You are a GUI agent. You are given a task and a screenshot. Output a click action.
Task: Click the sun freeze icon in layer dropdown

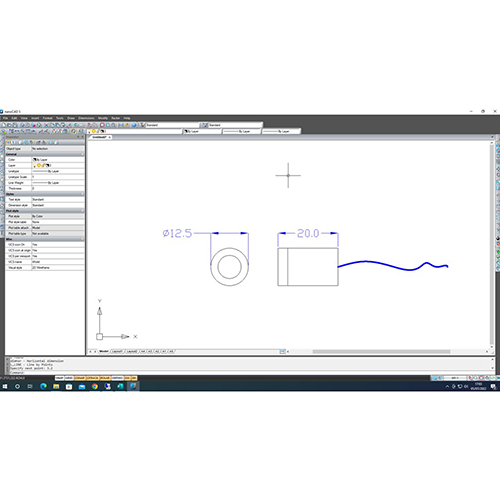[94, 131]
